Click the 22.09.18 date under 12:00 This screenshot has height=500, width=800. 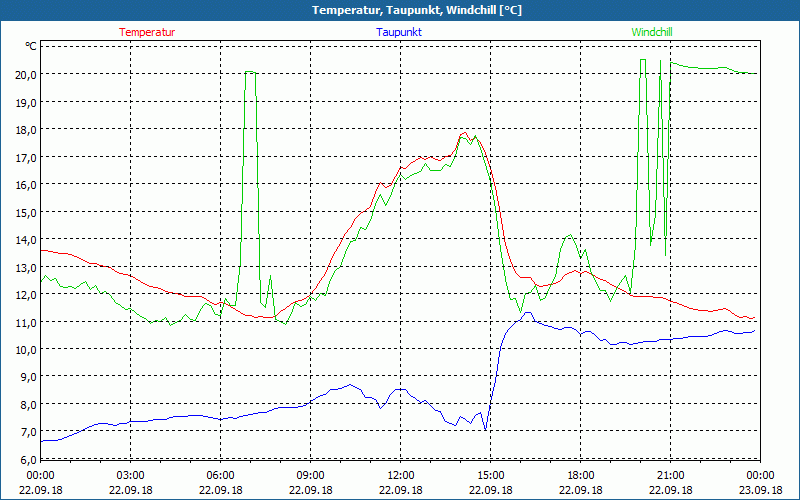(401, 490)
